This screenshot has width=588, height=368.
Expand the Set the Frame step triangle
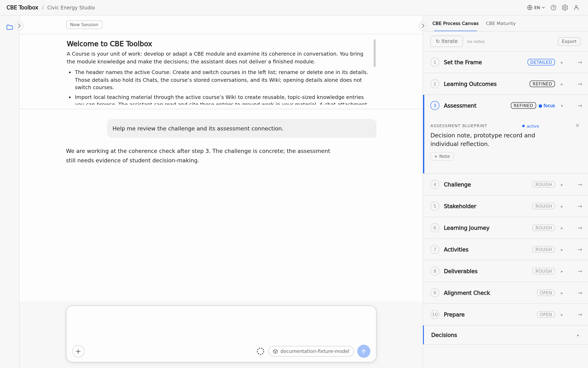tap(562, 63)
